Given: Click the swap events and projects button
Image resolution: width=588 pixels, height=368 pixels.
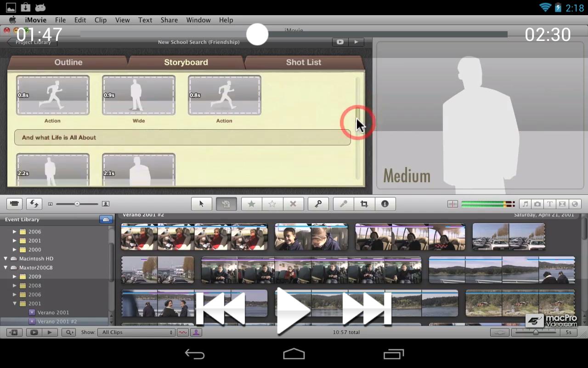Looking at the screenshot, I should 34,204.
